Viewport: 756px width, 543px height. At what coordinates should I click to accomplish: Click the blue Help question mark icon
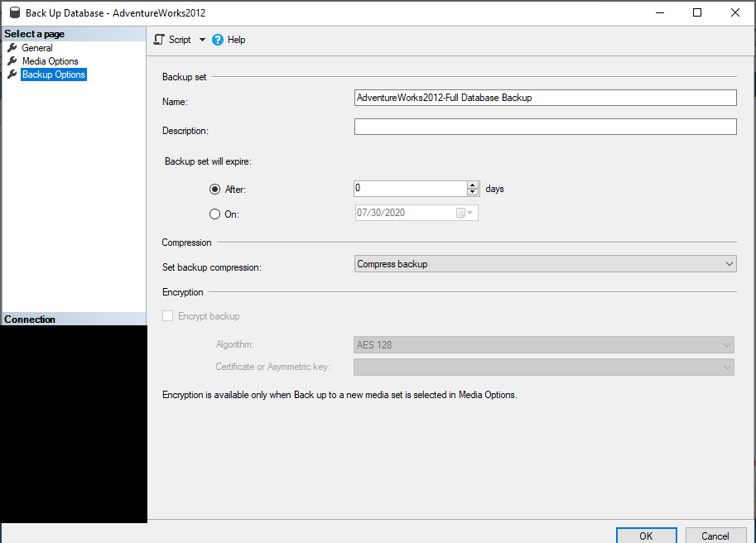click(x=218, y=40)
